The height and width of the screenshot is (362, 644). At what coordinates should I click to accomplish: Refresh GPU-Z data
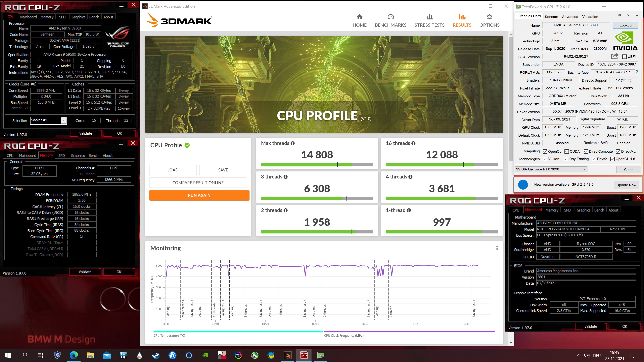pos(628,15)
